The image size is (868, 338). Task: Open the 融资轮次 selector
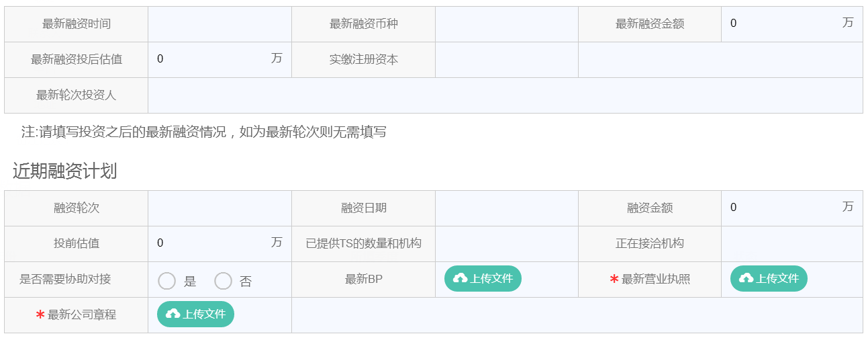pos(220,208)
